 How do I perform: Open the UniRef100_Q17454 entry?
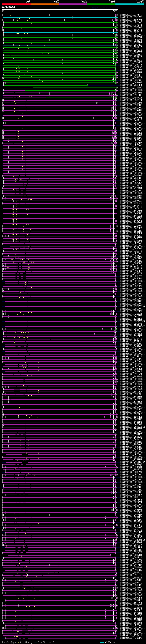point(131,188)
